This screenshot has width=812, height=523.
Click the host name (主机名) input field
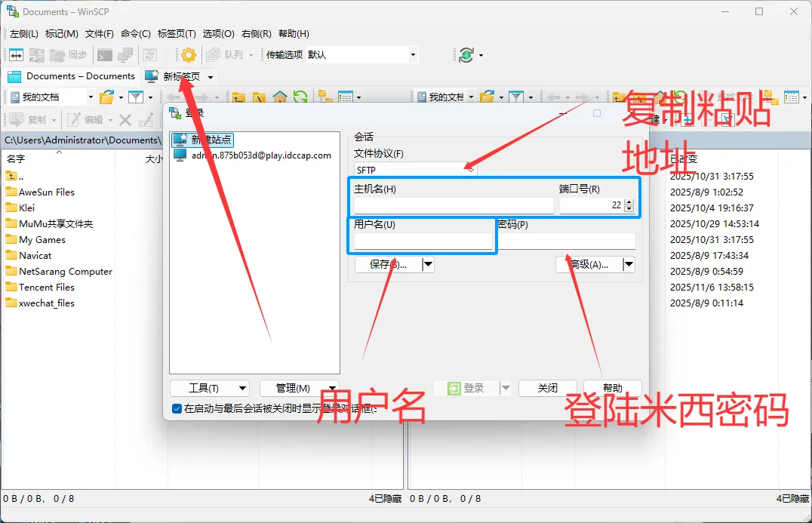[454, 205]
